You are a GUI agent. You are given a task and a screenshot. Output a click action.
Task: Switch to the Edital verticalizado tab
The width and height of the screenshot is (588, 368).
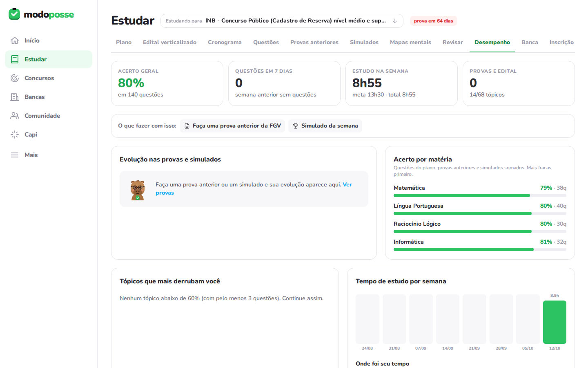[169, 42]
